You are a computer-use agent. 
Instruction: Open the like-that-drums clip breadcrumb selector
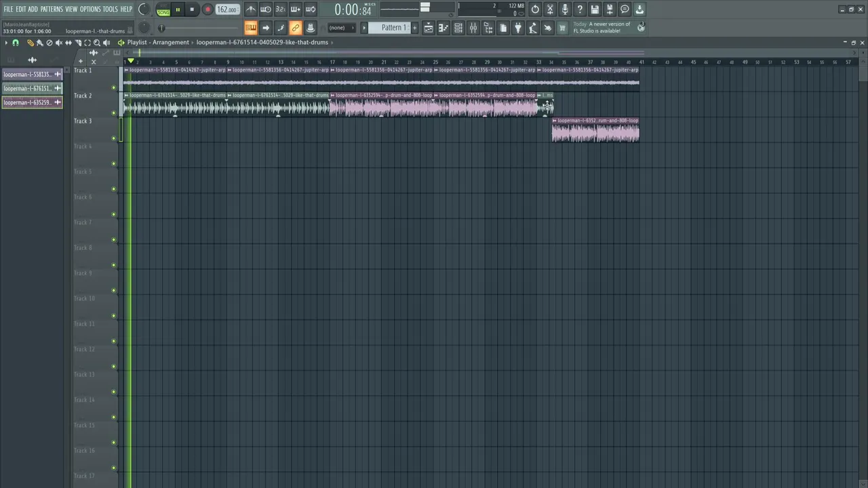point(262,43)
